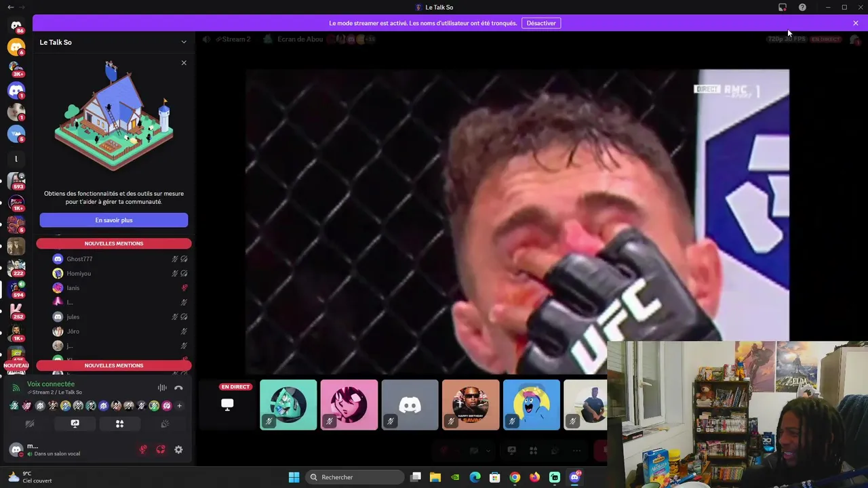Screen dimensions: 868x488
Task: Open the server icon with 3K+ badge
Action: 16,68
